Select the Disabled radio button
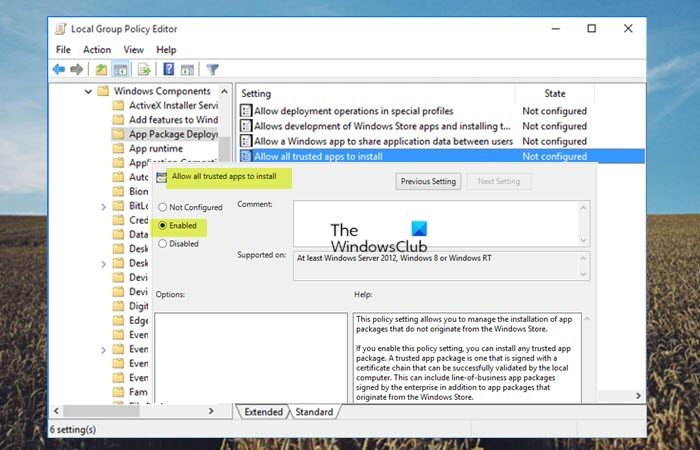 [163, 243]
